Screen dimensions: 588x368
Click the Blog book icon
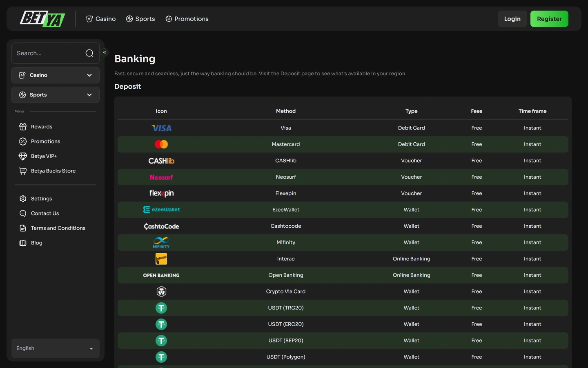[x=23, y=243]
